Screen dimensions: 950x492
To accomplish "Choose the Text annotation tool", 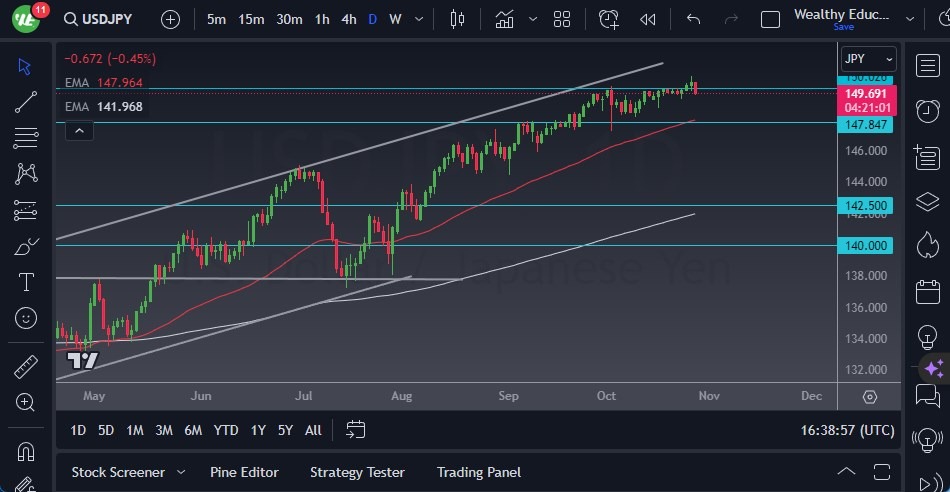I will pyautogui.click(x=26, y=282).
